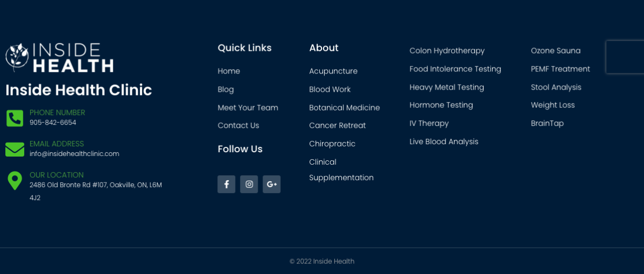Open the Cancer Retreat link
Image resolution: width=644 pixels, height=274 pixels.
(338, 125)
